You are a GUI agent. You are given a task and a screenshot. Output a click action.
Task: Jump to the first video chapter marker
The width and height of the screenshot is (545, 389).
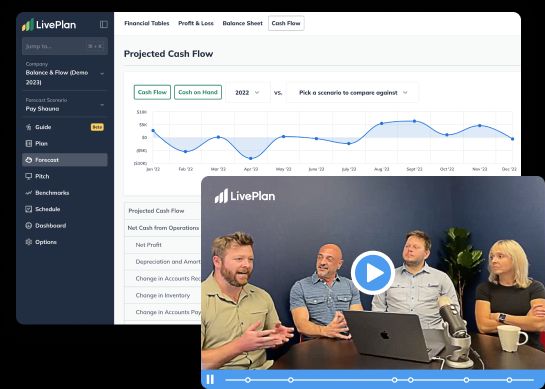[x=247, y=380]
